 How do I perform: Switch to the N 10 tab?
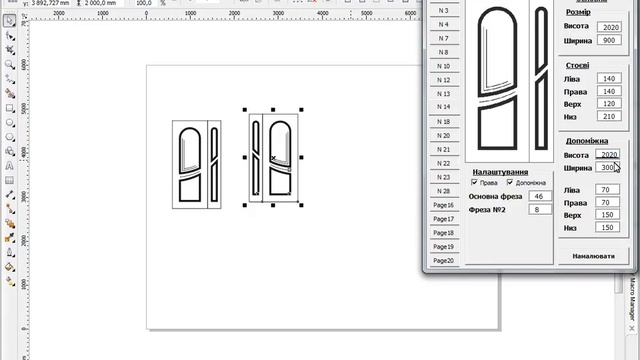pyautogui.click(x=444, y=66)
